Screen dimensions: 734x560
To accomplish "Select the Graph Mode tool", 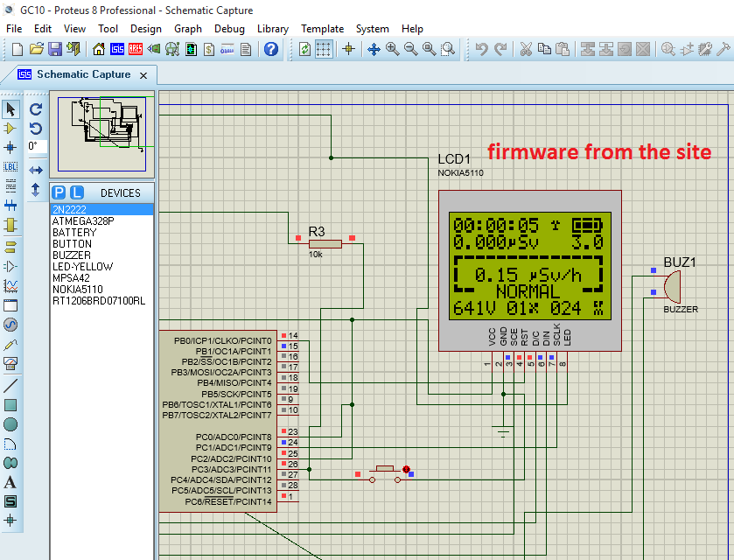I will pos(10,285).
